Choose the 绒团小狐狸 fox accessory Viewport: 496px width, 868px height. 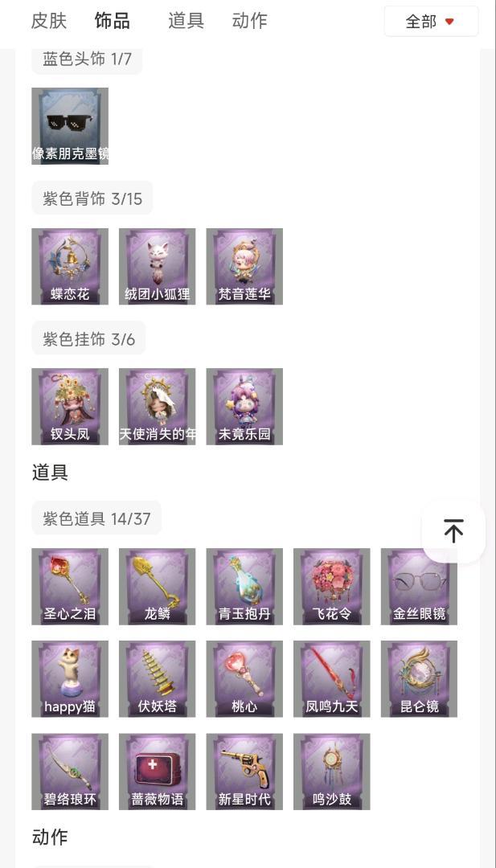158,266
